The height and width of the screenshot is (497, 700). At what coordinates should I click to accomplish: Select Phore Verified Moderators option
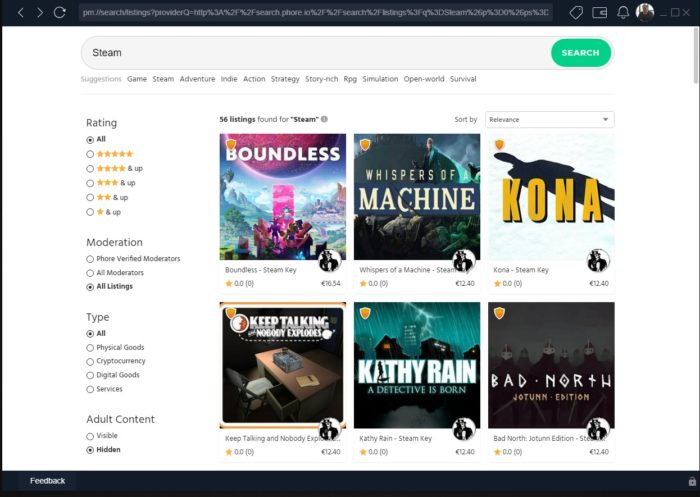coord(90,259)
